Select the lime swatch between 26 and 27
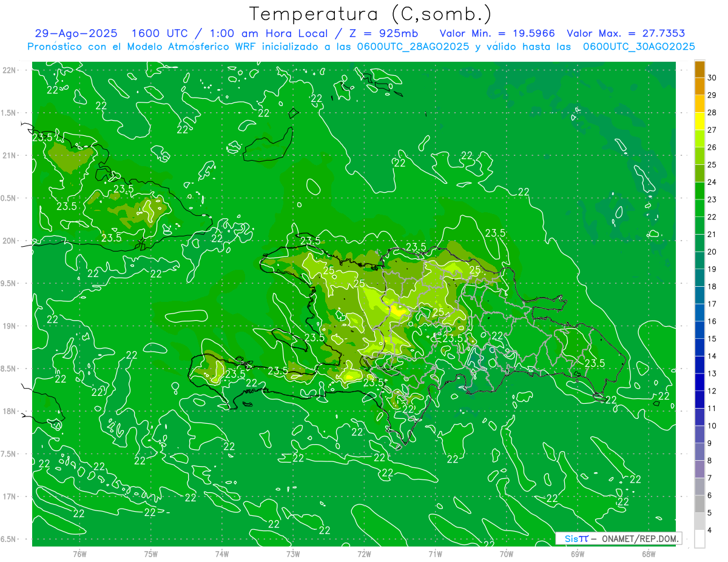728x562 pixels. coord(699,138)
